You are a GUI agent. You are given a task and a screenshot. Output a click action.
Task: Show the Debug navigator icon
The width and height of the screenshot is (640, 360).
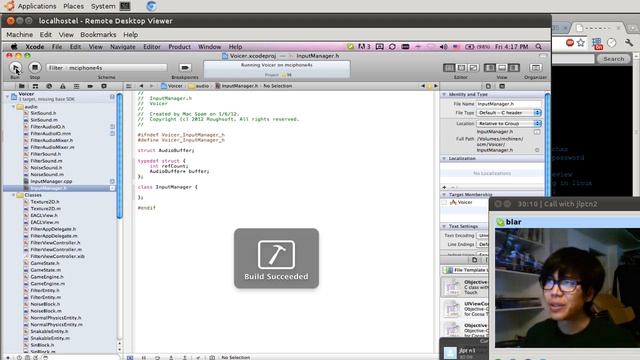(x=76, y=86)
